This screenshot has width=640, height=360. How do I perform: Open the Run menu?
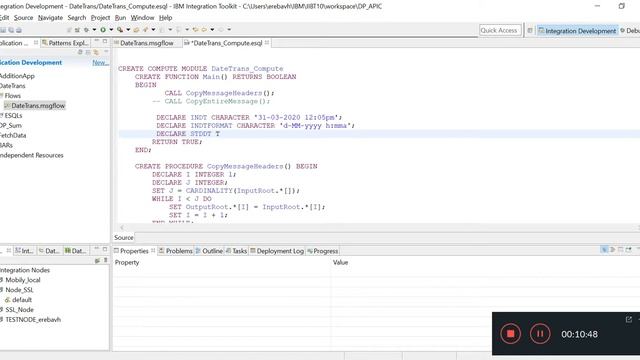point(120,18)
